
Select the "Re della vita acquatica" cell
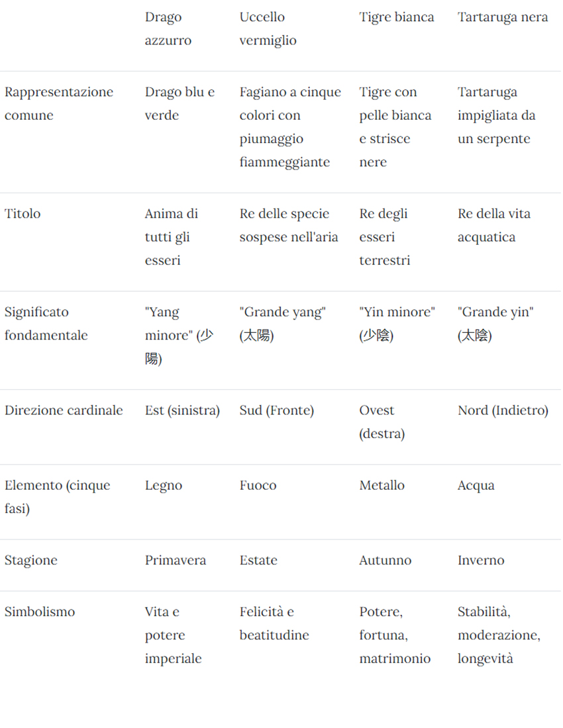pos(494,226)
